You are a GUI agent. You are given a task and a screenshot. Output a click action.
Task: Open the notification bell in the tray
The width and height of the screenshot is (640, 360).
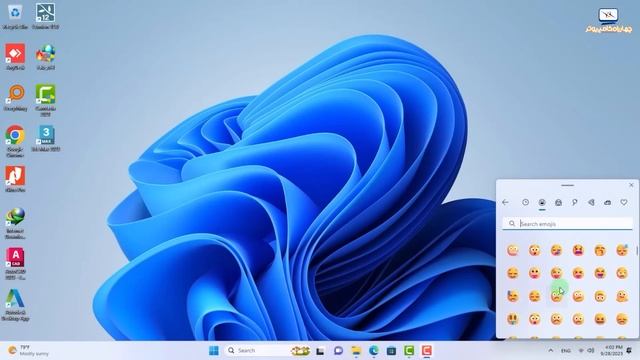629,351
